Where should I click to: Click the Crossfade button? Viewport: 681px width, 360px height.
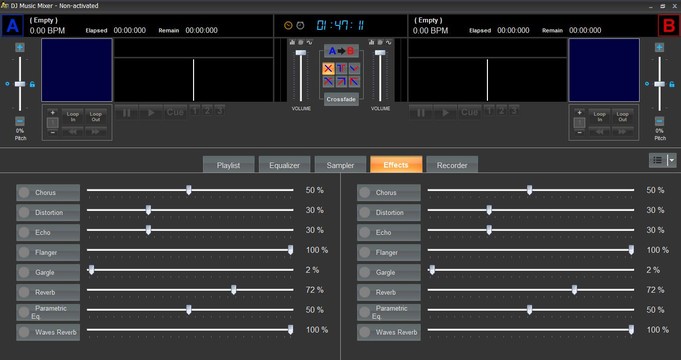point(341,99)
